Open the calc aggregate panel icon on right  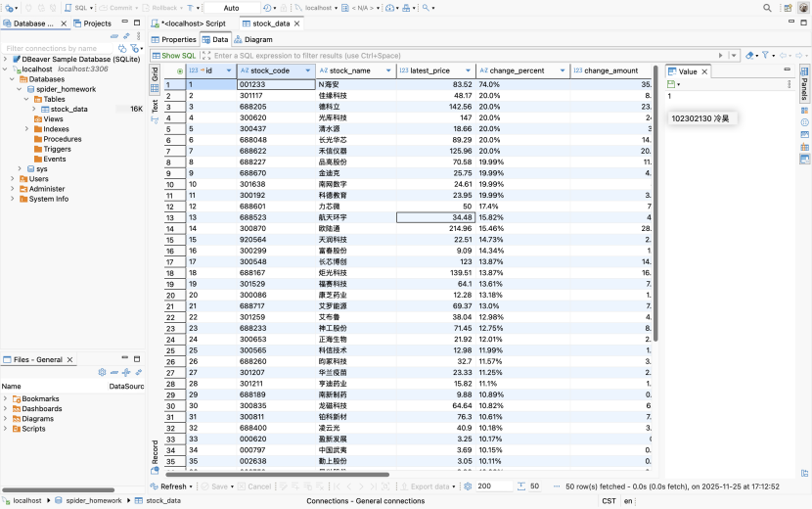click(804, 135)
